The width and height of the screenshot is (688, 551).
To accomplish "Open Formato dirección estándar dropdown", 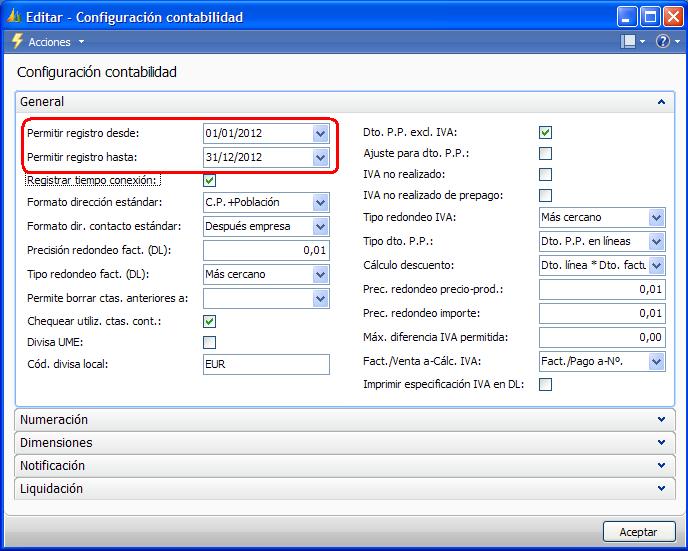I will click(x=321, y=203).
